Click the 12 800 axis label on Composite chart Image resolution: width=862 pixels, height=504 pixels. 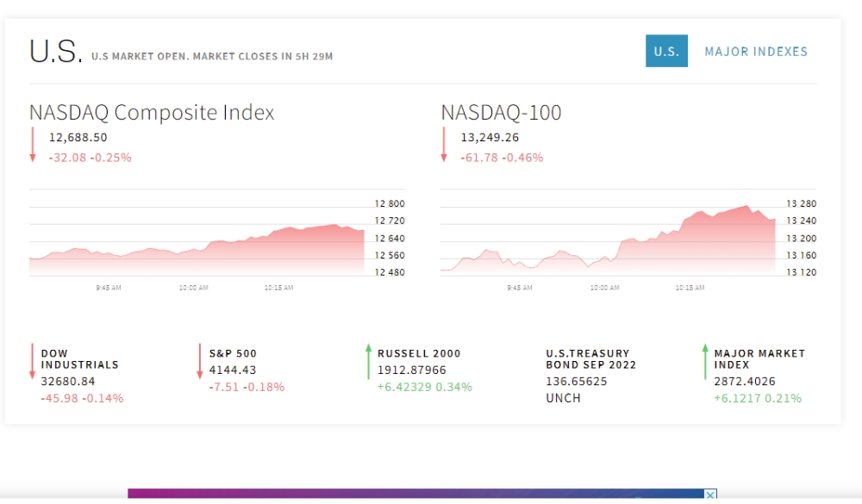tap(390, 204)
